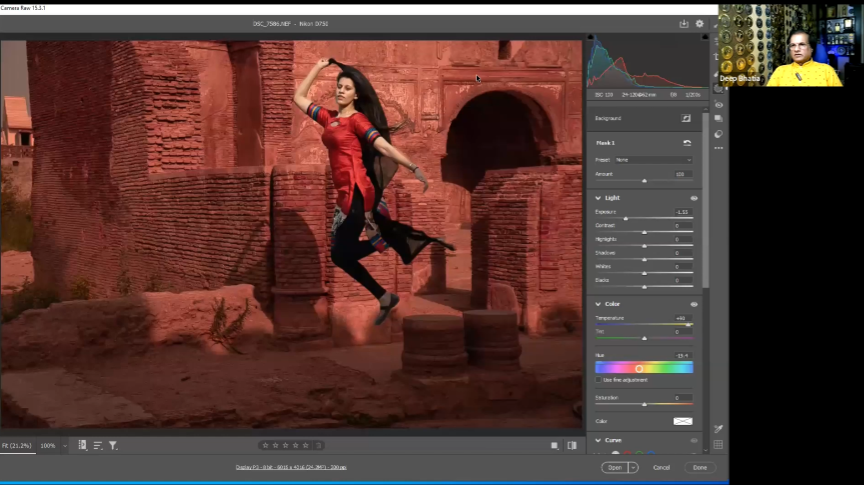Click the invert mask icon beside Background
This screenshot has width=864, height=485.
point(687,118)
